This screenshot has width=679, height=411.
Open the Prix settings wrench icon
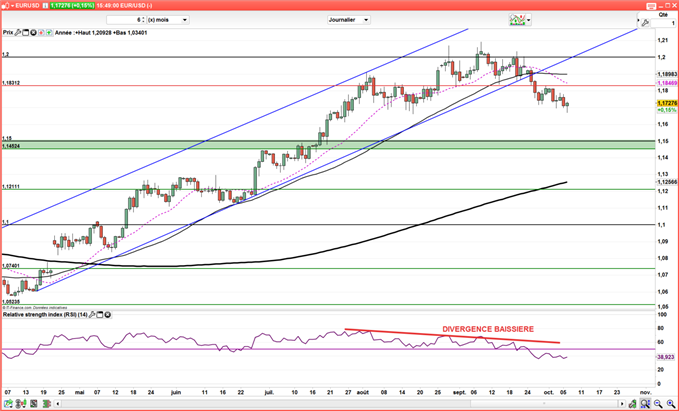[18, 32]
